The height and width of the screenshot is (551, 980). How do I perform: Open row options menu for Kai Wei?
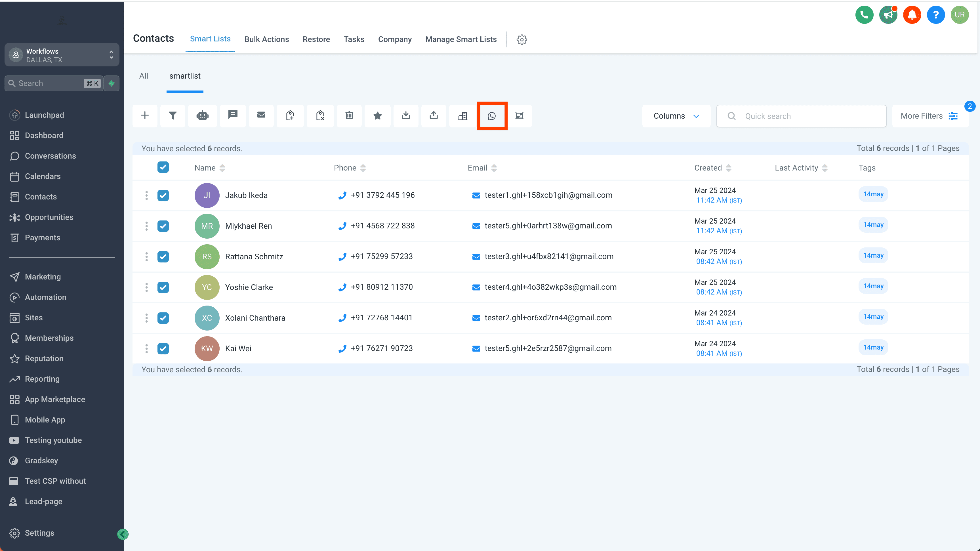click(146, 349)
